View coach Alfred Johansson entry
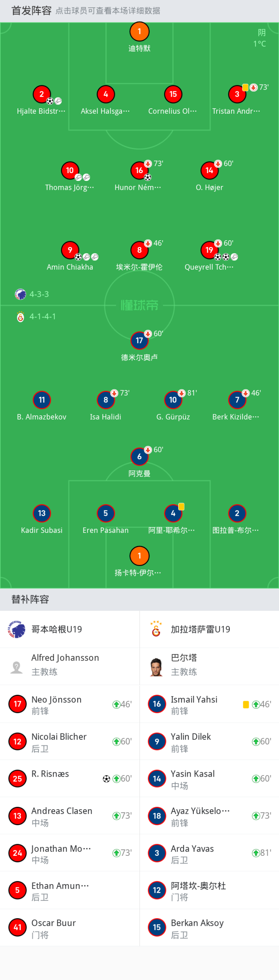This screenshot has width=279, height=980. [x=70, y=666]
